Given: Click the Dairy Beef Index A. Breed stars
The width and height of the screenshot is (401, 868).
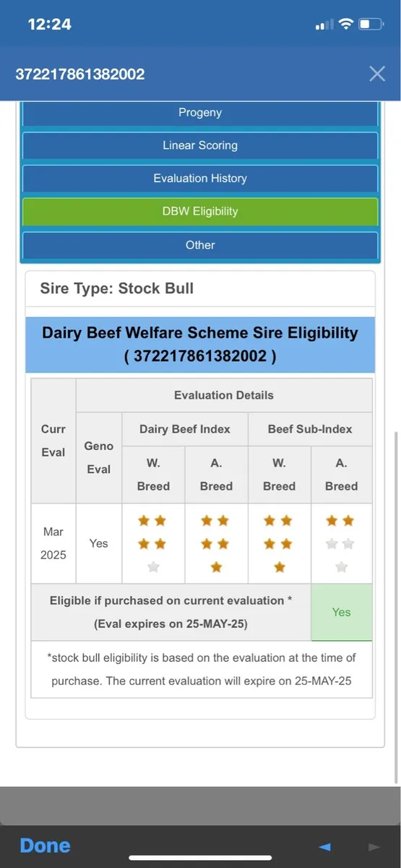Looking at the screenshot, I should coord(216,544).
